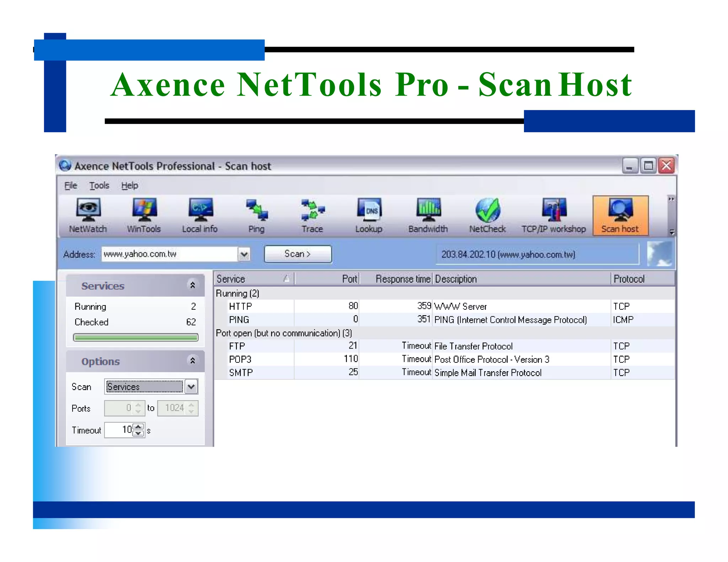Screen dimensions: 728x562
Task: Launch the NetCheck tool
Action: pyautogui.click(x=487, y=216)
